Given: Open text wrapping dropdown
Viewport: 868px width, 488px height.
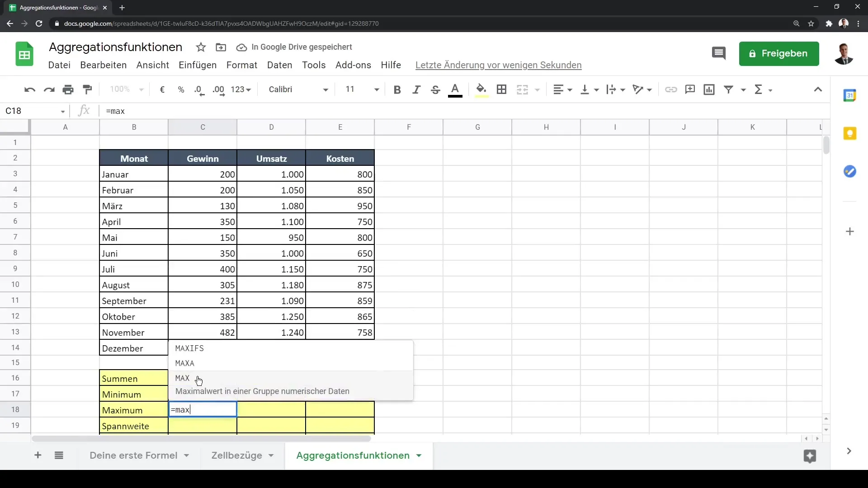Looking at the screenshot, I should pyautogui.click(x=616, y=89).
